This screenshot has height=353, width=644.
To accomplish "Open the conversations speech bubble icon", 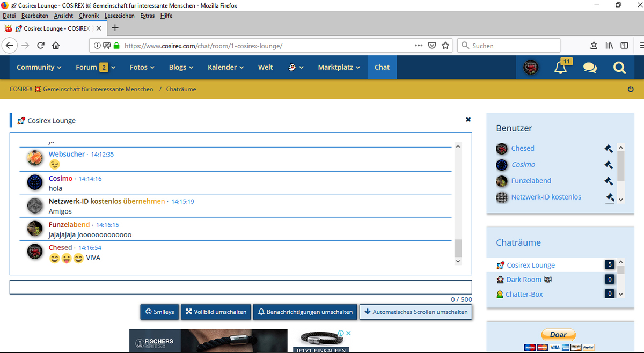I will pos(590,68).
